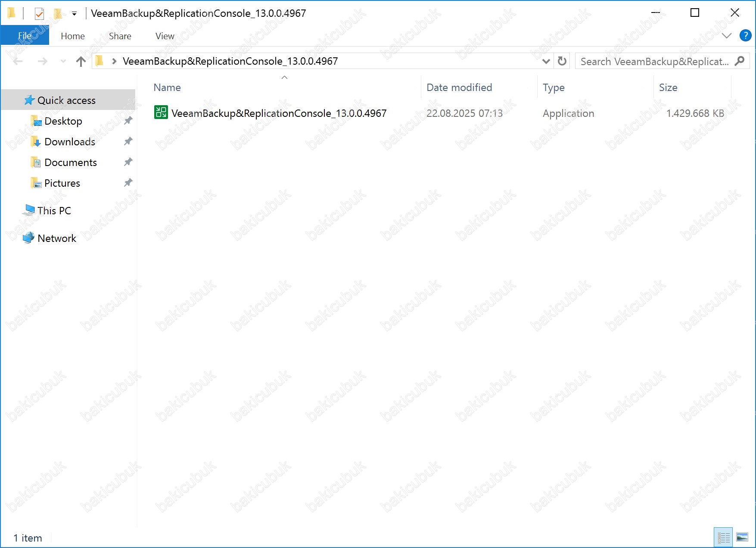Open the Veeam console installer file icon
Screen dimensions: 756x548
pyautogui.click(x=161, y=113)
